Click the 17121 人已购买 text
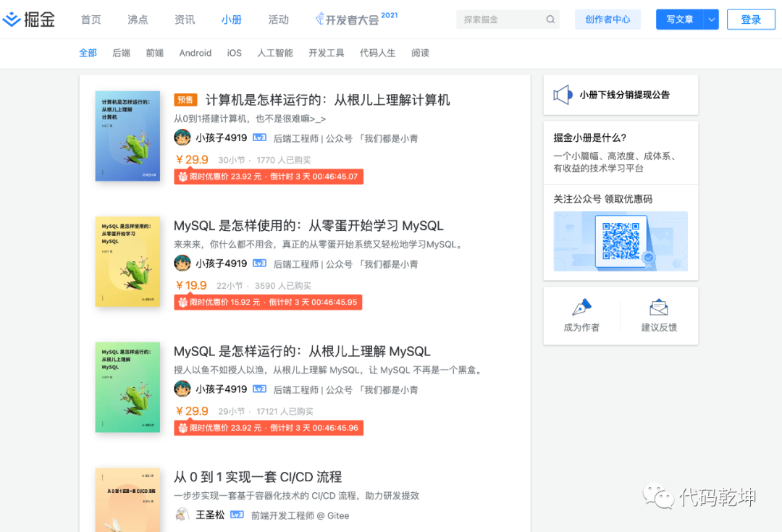Viewport: 782px width, 532px height. (x=285, y=411)
